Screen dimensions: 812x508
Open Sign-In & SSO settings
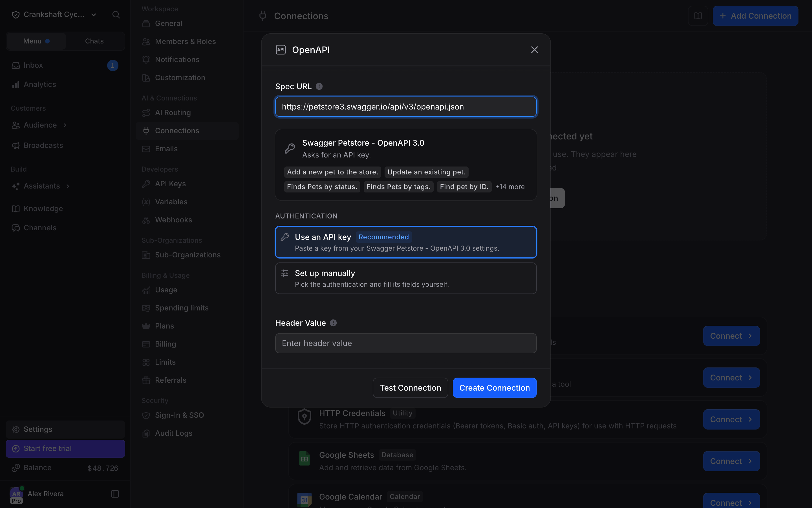[x=187, y=415]
